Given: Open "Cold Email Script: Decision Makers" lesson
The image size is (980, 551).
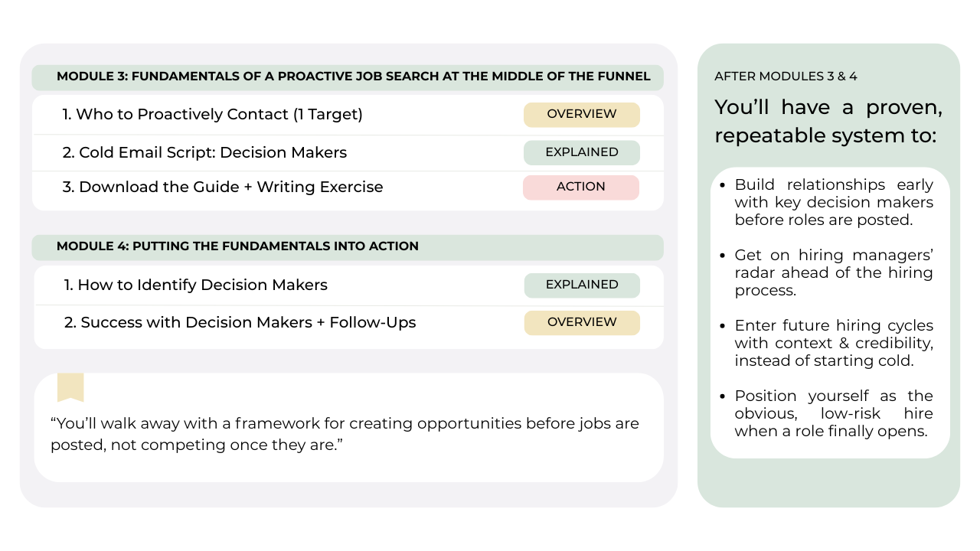Looking at the screenshot, I should [204, 153].
